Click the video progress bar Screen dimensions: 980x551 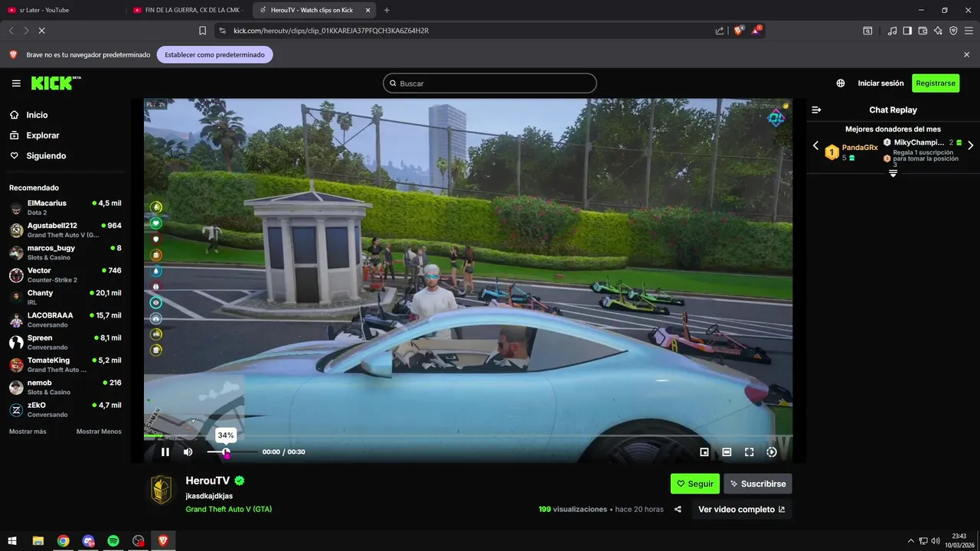(x=468, y=436)
